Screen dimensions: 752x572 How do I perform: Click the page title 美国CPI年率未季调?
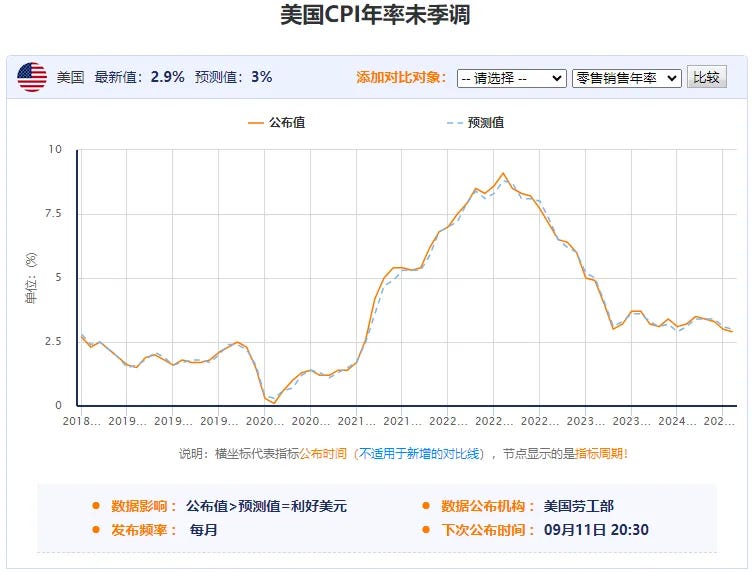(x=375, y=15)
